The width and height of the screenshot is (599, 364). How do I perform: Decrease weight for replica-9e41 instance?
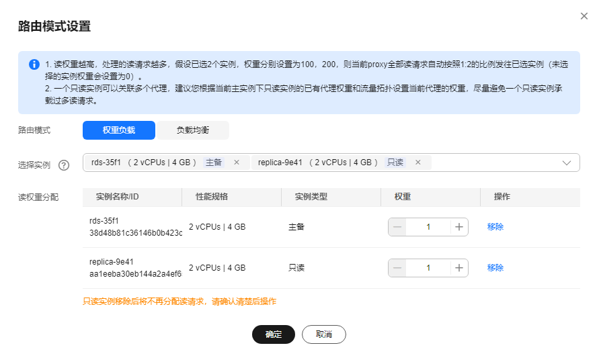[x=397, y=268]
